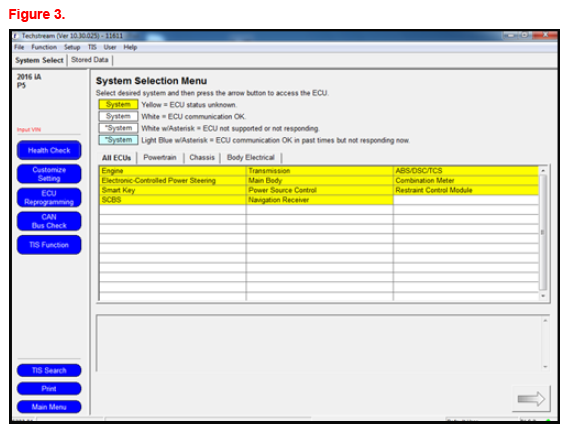Switch to the Chassis tab
The image size is (569, 433).
202,157
